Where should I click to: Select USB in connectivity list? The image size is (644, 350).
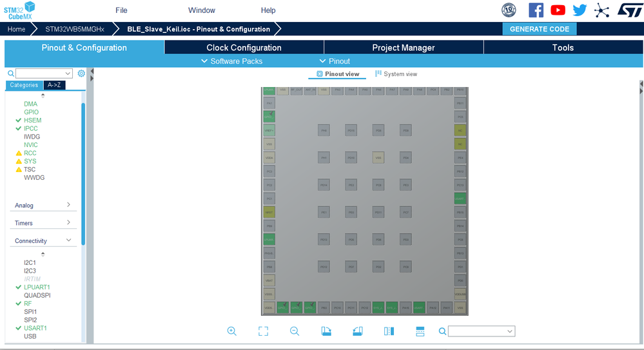30,336
